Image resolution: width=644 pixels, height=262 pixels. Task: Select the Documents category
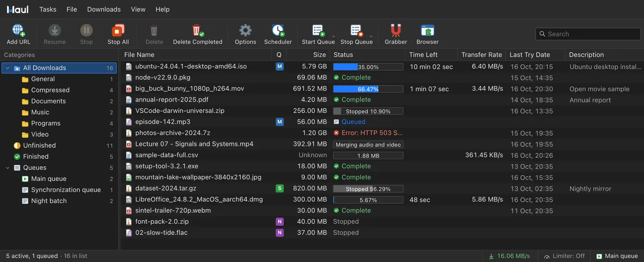pyautogui.click(x=59, y=101)
